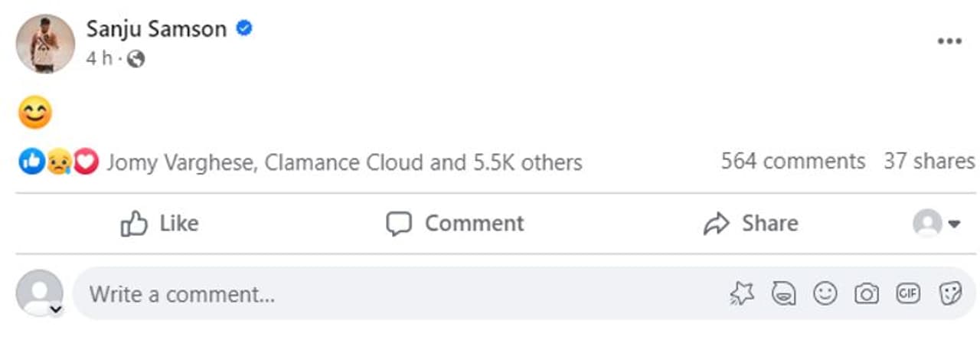Open the three-dots post options menu
Image resolution: width=980 pixels, height=337 pixels.
click(949, 41)
